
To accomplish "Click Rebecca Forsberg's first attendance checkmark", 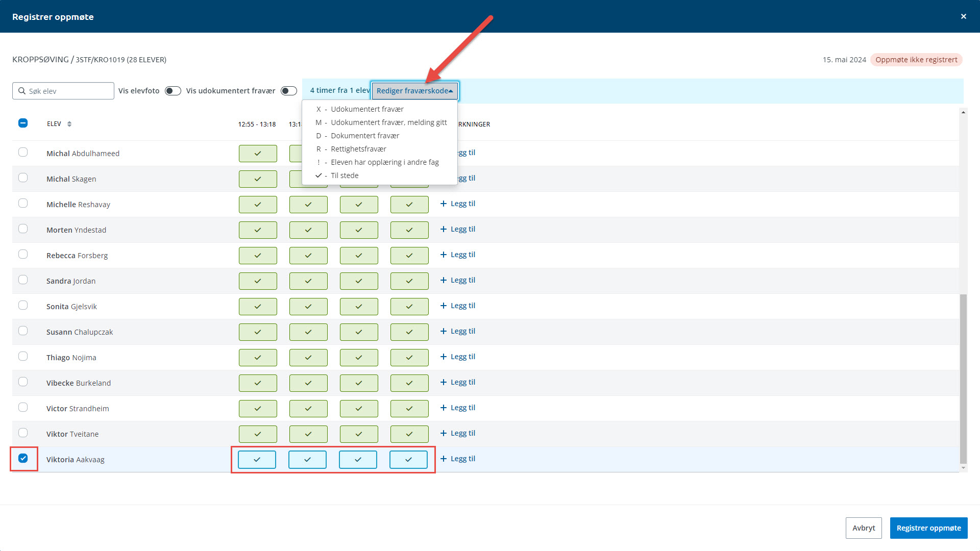I will click(258, 256).
